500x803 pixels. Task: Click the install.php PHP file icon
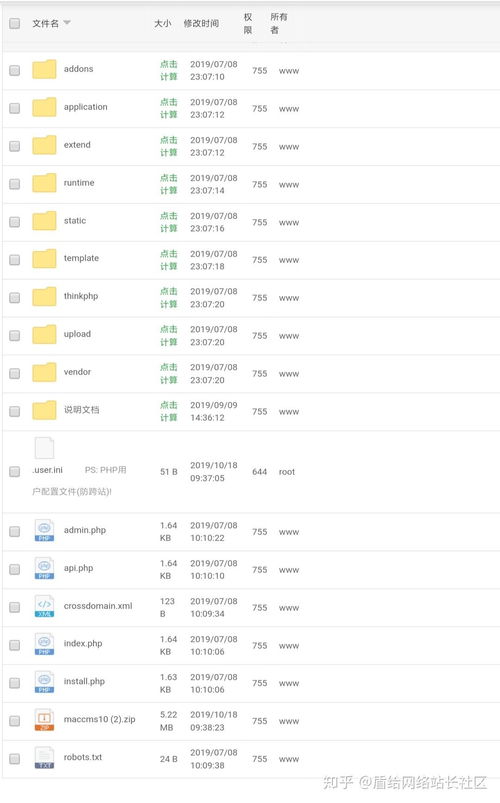pos(44,682)
